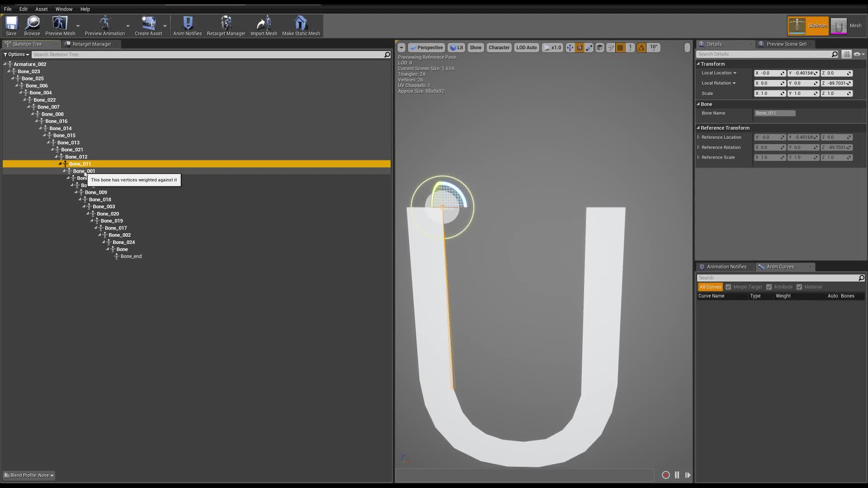The image size is (868, 488).
Task: Switch to Mesh editor mode
Action: click(847, 26)
